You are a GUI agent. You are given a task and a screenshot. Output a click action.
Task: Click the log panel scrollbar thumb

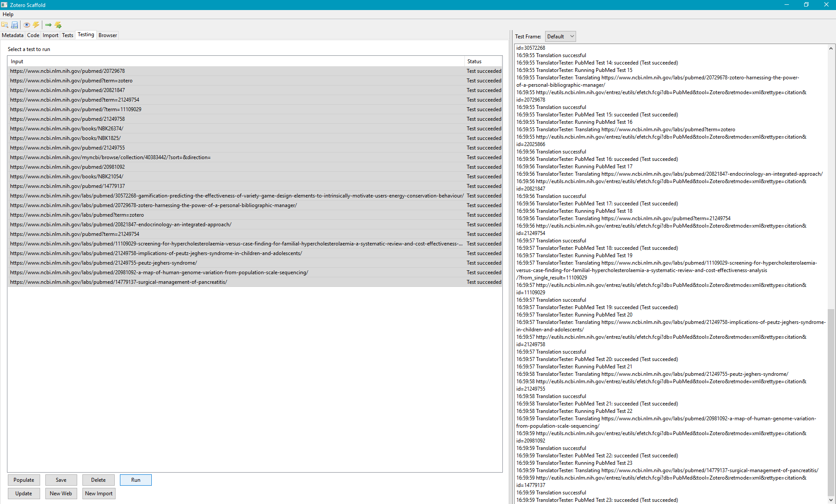click(x=831, y=402)
